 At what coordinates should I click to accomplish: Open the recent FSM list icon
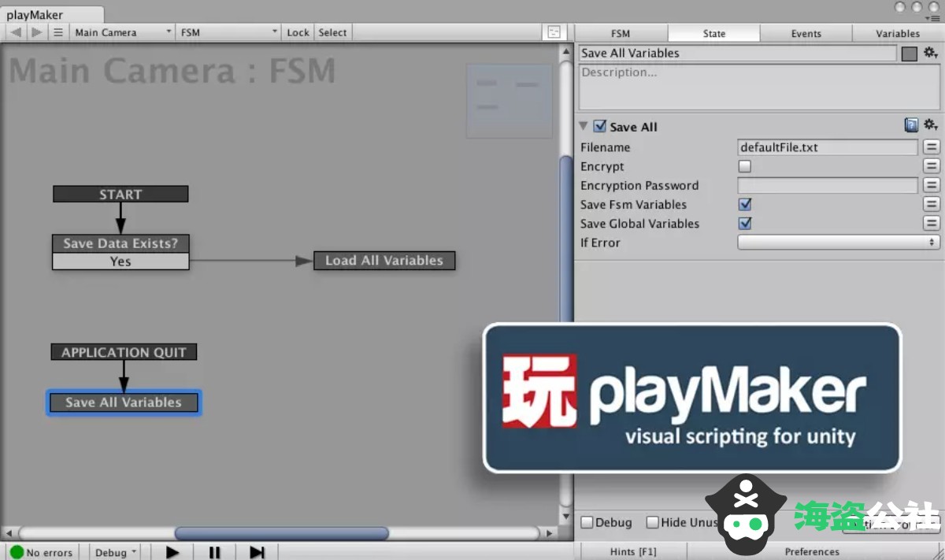[x=58, y=32]
